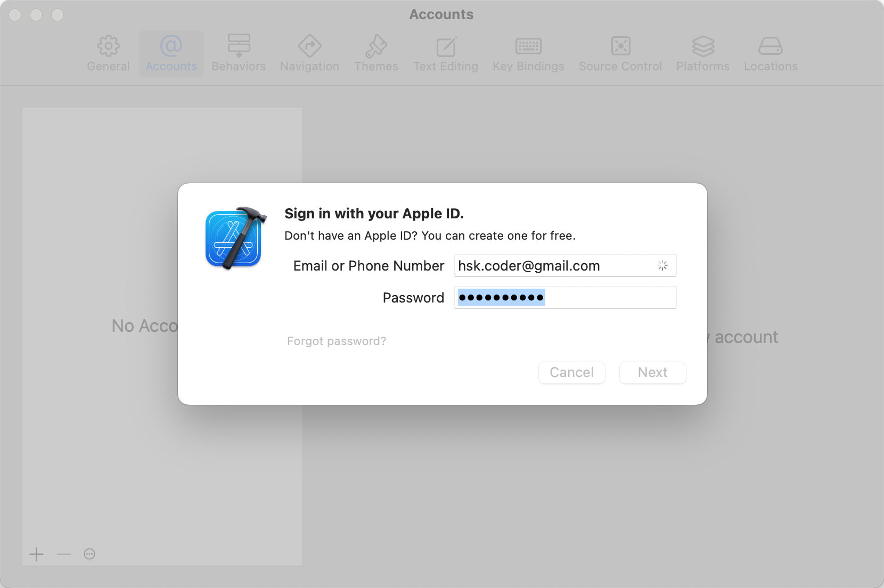Viewport: 884px width, 588px height.
Task: Click "Don't have an Apple ID?" text
Action: (x=351, y=235)
